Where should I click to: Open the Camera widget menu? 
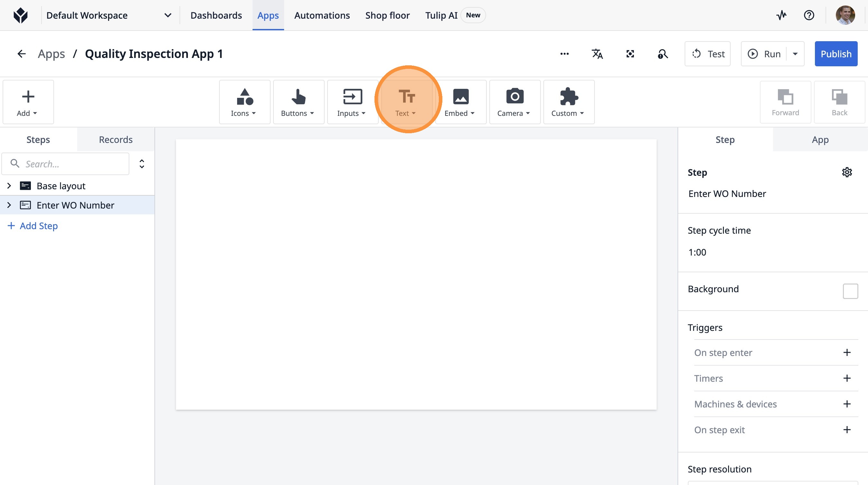pos(514,102)
